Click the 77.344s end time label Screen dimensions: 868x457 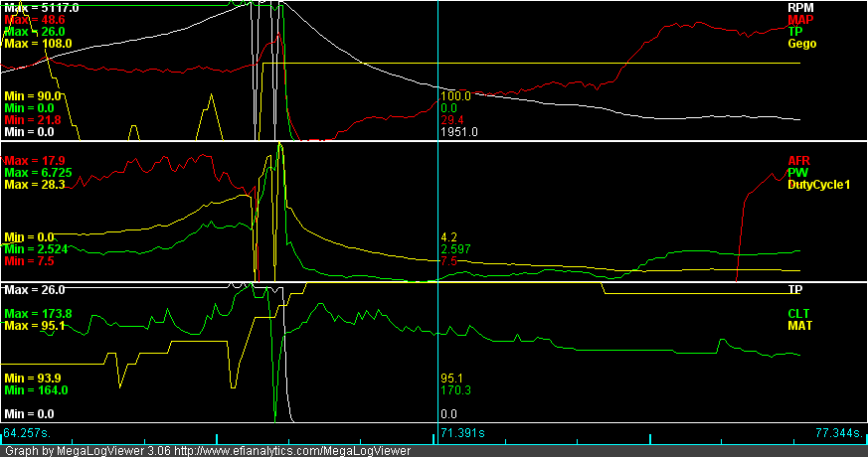click(x=839, y=433)
